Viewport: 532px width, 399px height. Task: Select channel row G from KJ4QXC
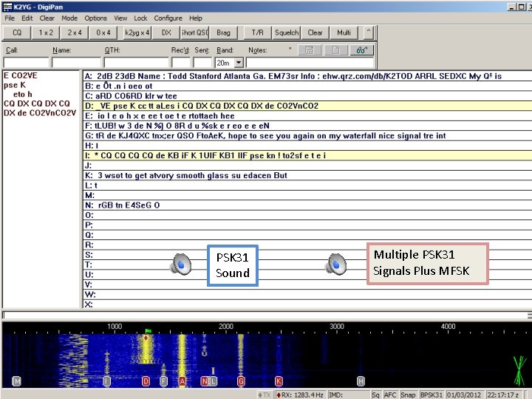click(307, 136)
